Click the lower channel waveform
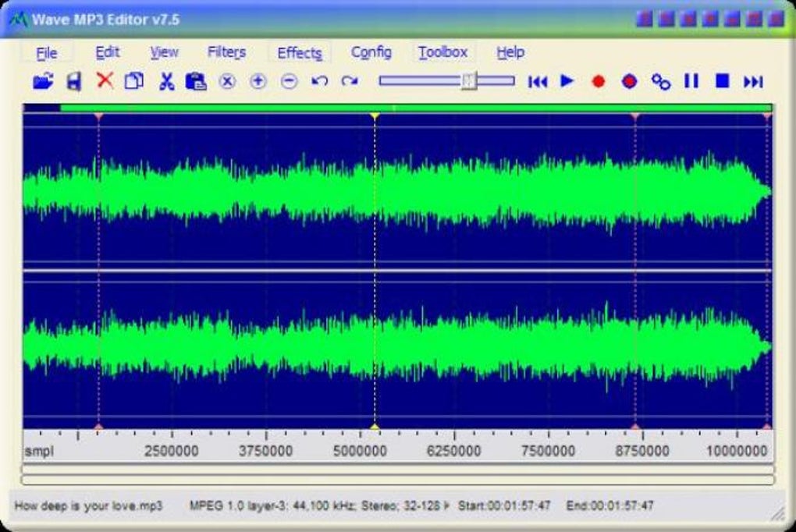The image size is (796, 532). coord(397,346)
